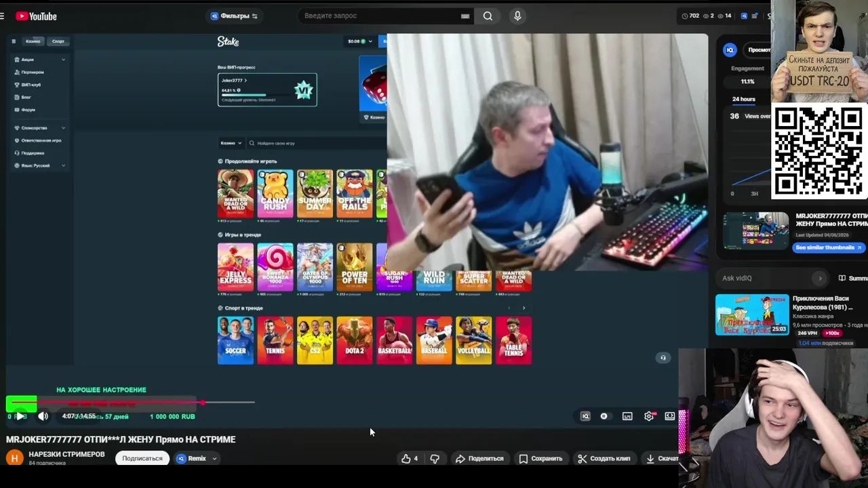Open the Фильтры vidIQ filter button
Screen dimensions: 868x488
pyautogui.click(x=234, y=16)
